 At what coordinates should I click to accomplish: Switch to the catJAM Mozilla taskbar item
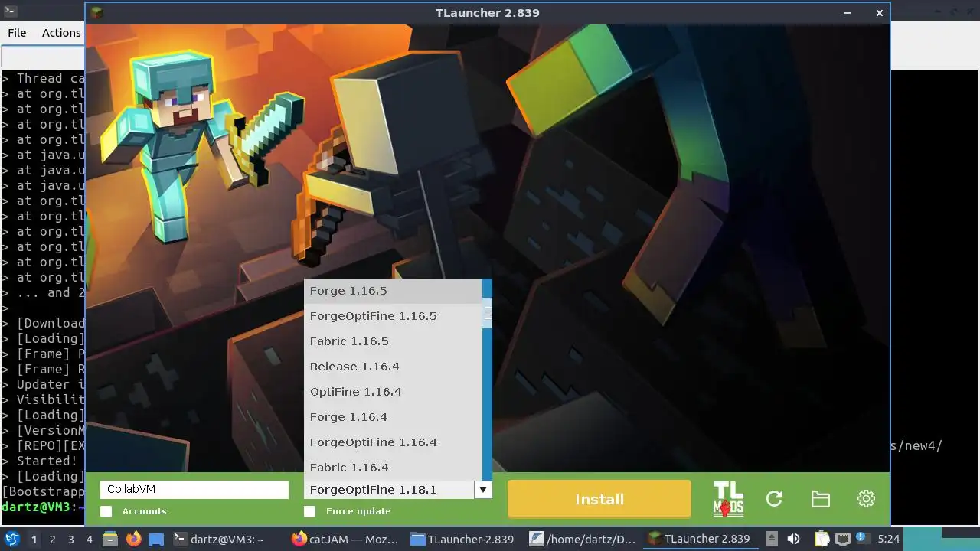click(346, 539)
